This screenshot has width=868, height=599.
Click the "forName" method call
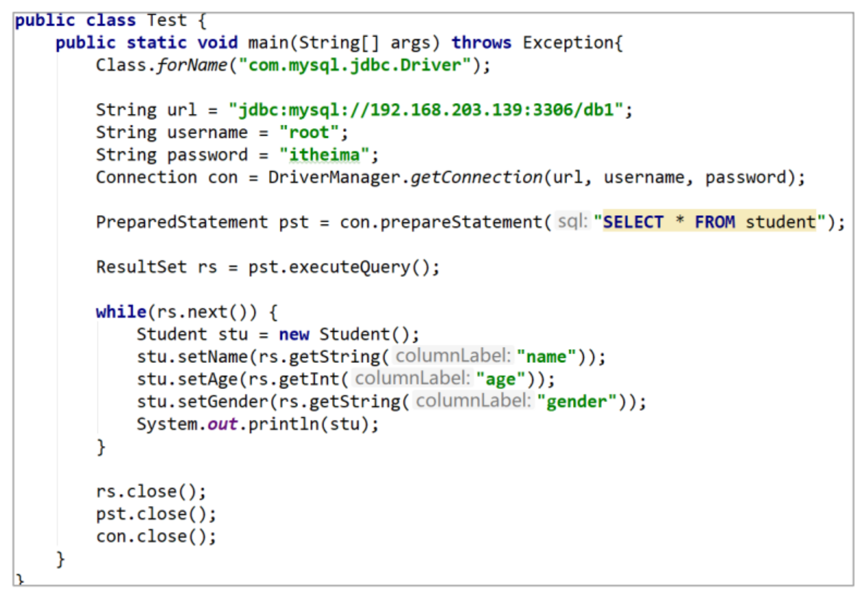(192, 65)
